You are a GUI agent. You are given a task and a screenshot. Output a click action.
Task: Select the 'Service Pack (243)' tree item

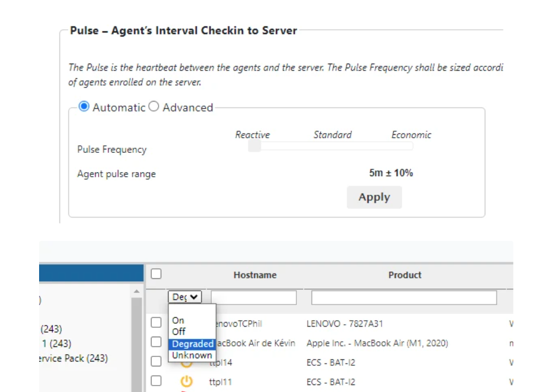coord(73,358)
